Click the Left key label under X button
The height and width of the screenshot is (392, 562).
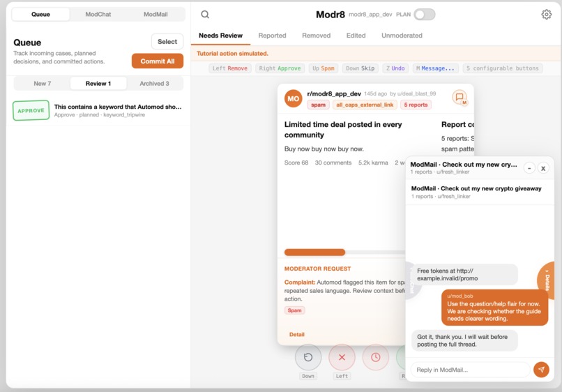click(342, 376)
